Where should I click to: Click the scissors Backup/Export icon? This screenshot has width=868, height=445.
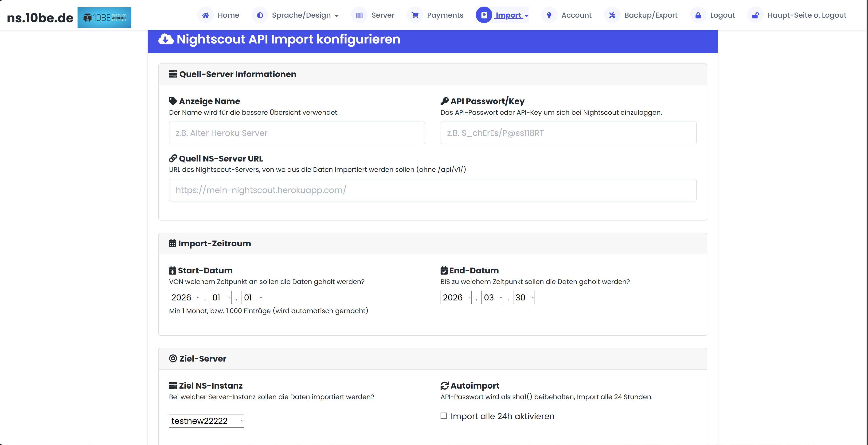tap(612, 15)
